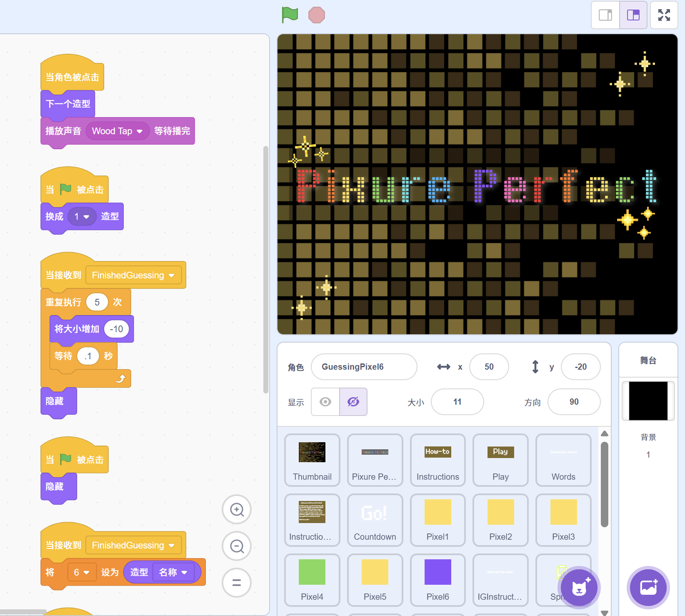This screenshot has width=685, height=616.
Task: Edit the sprite name GuessingPixel6 field
Action: (364, 367)
